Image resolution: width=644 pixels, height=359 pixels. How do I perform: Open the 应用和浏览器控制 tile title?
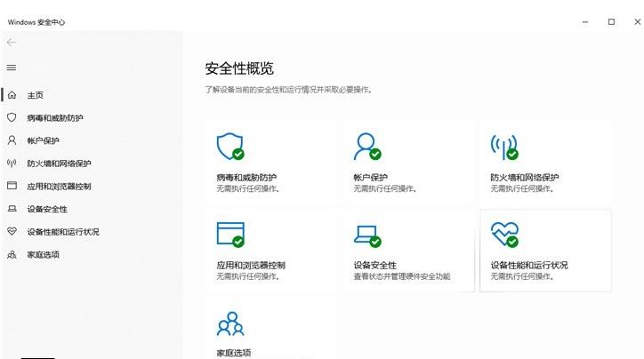(x=251, y=265)
